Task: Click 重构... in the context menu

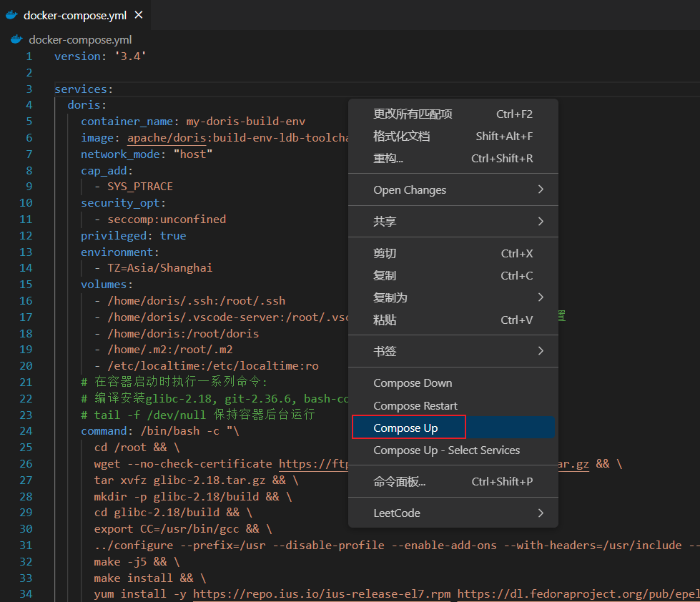Action: pyautogui.click(x=388, y=159)
